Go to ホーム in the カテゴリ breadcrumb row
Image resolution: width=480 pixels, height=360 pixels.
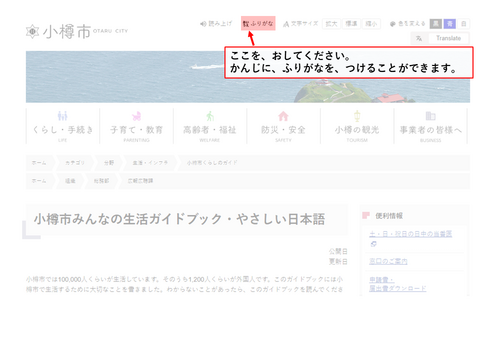tap(39, 163)
